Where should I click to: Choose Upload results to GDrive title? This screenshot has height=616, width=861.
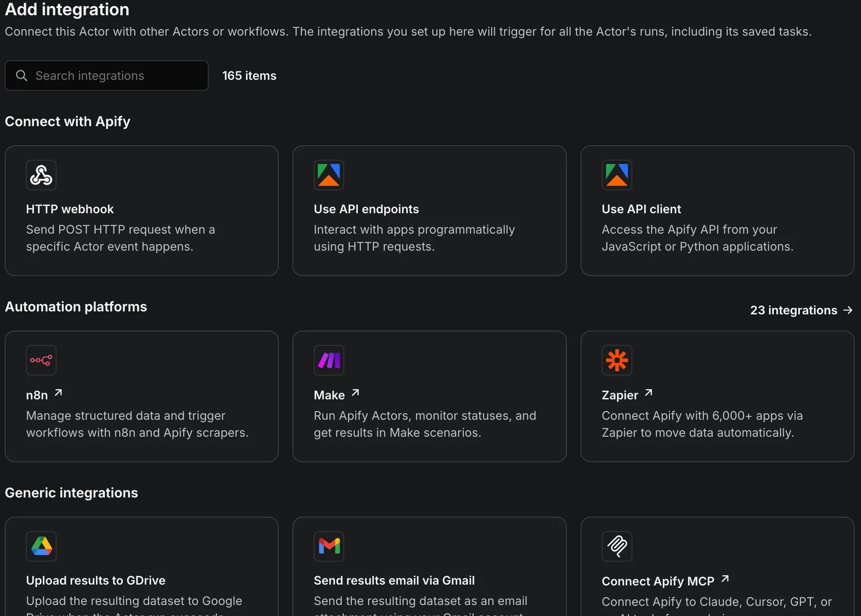pyautogui.click(x=96, y=581)
